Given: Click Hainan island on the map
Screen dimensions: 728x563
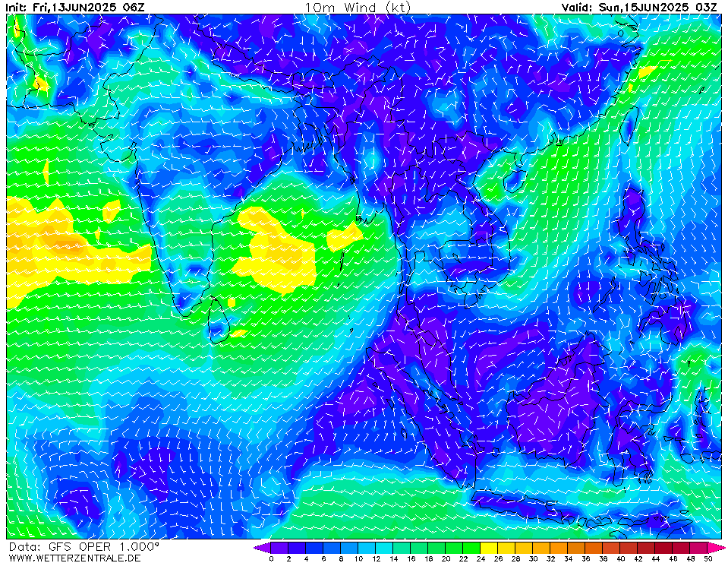Looking at the screenshot, I should (514, 181).
